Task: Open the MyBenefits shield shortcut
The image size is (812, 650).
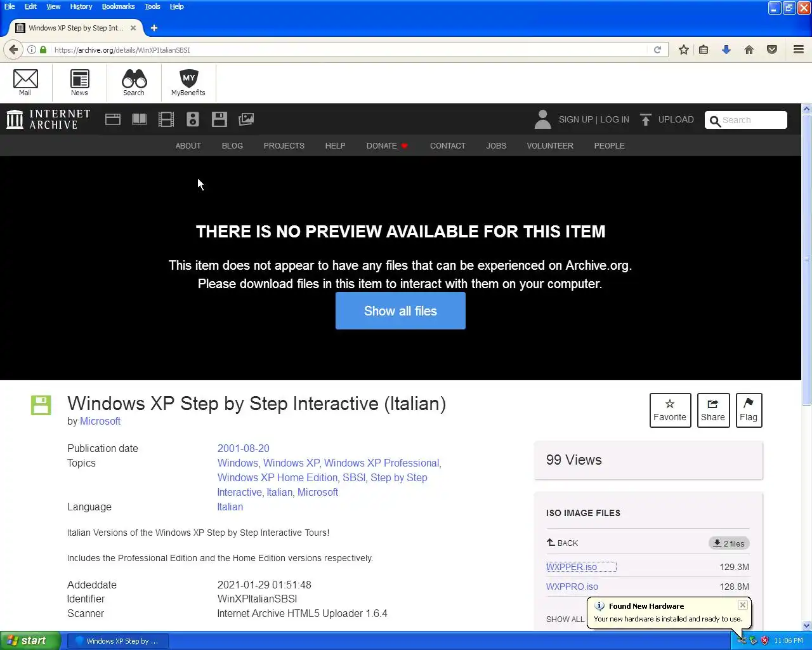Action: (188, 82)
